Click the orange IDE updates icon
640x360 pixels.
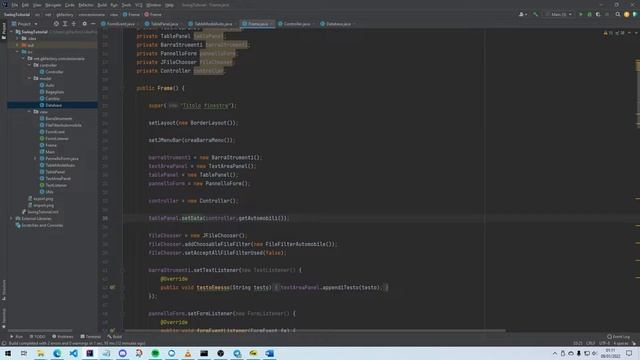(627, 14)
